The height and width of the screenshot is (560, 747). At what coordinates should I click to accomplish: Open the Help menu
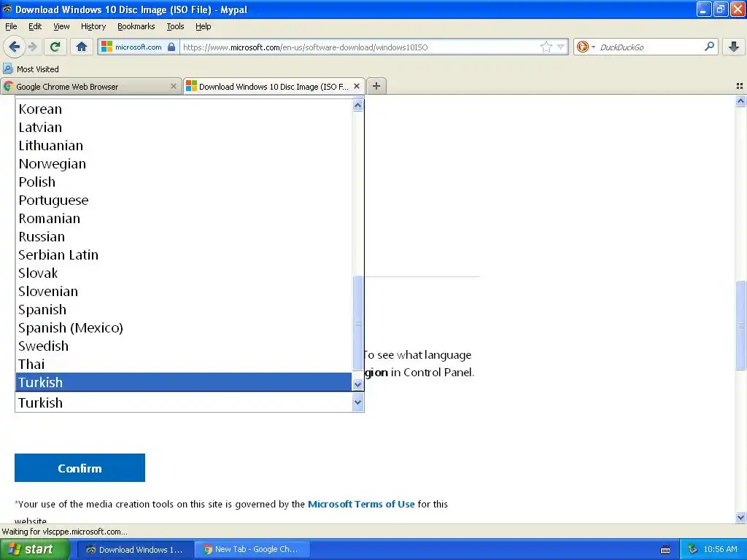[x=203, y=26]
